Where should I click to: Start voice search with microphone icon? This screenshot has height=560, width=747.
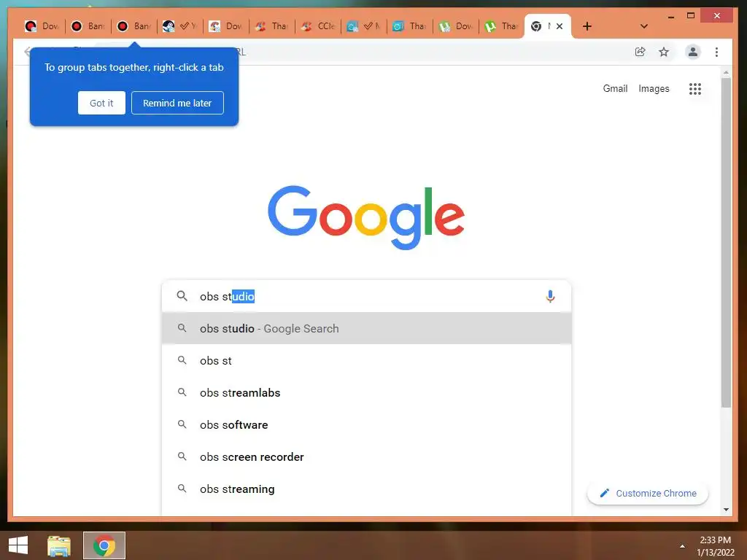coord(550,296)
